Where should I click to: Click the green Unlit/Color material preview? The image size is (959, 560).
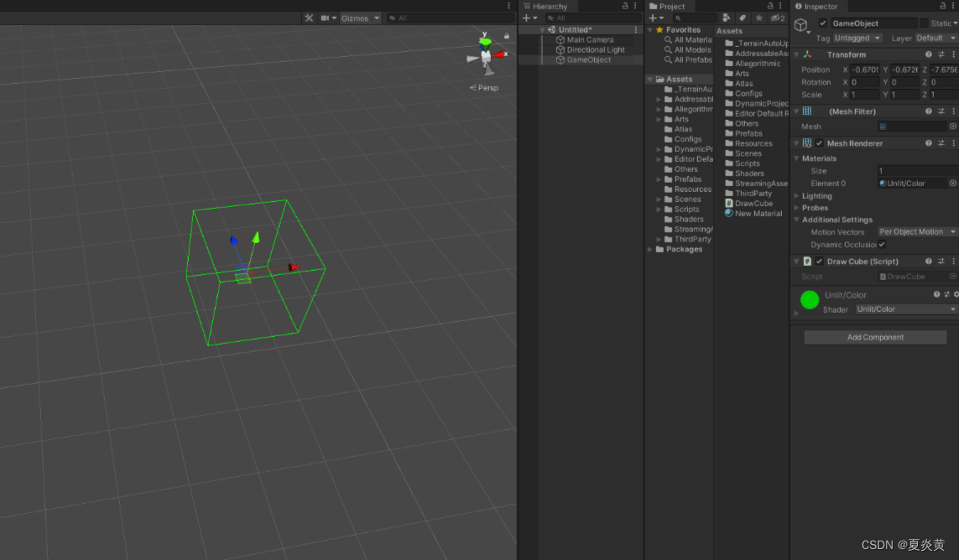point(809,299)
